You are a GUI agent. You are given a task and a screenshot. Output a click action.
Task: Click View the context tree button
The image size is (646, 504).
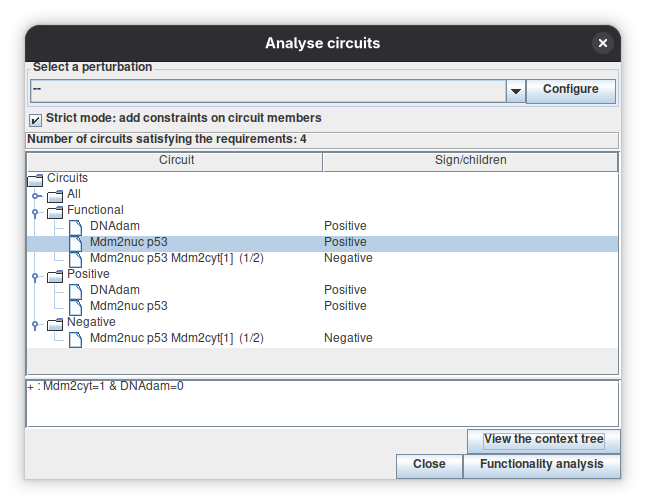[543, 440]
